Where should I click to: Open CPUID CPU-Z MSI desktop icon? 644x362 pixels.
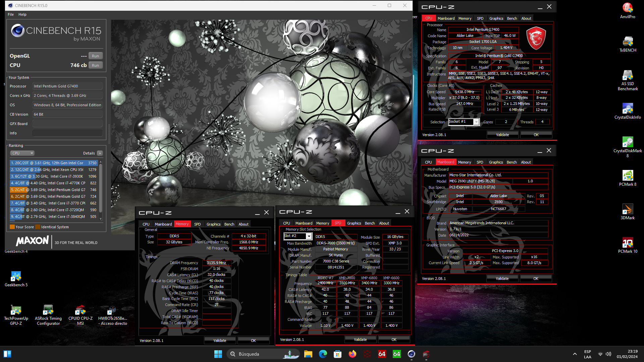coord(80,315)
